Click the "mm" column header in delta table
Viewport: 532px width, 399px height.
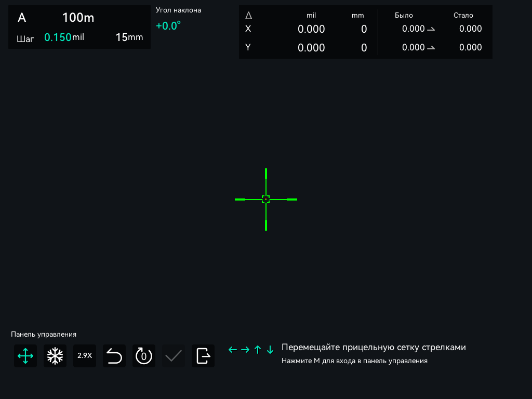[358, 16]
